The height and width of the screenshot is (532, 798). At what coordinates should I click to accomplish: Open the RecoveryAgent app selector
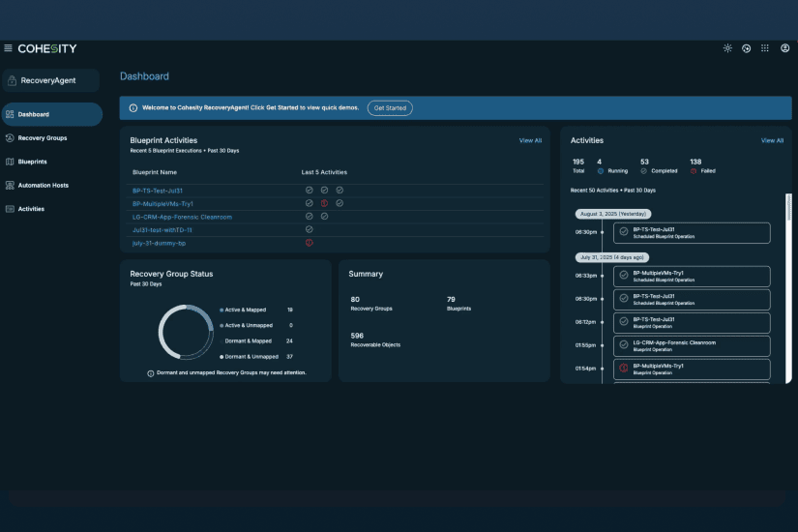[51, 80]
